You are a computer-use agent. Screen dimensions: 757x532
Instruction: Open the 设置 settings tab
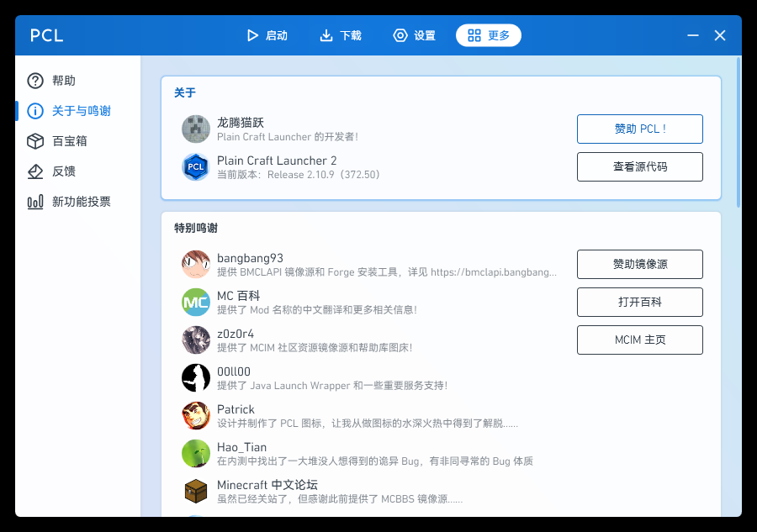pyautogui.click(x=415, y=35)
